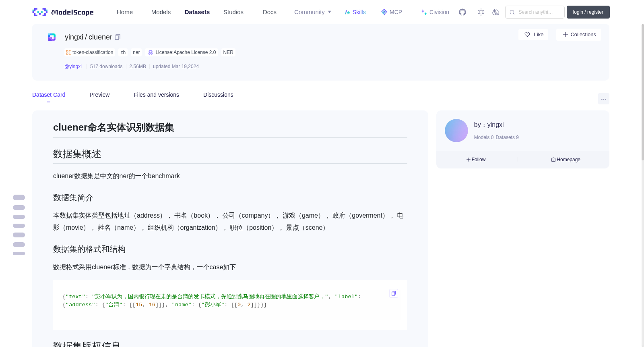Click the '517 downloads' text
This screenshot has height=347, width=644.
pyautogui.click(x=106, y=66)
